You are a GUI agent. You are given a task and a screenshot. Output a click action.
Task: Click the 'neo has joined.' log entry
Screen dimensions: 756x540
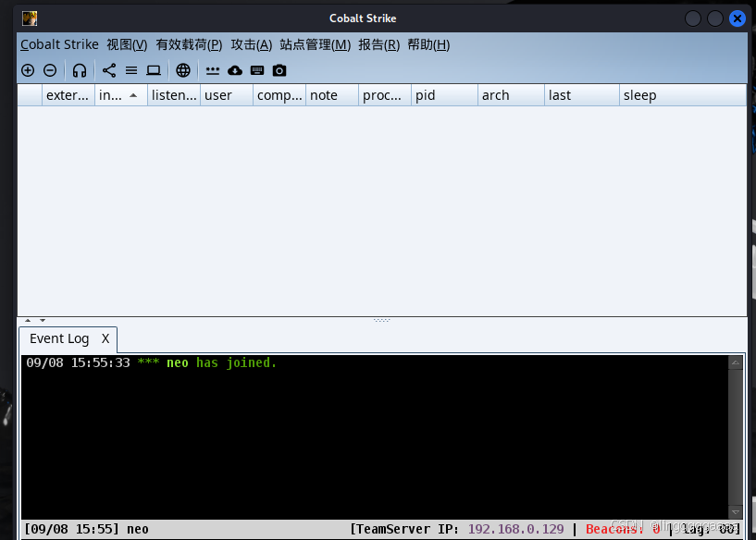click(x=152, y=362)
